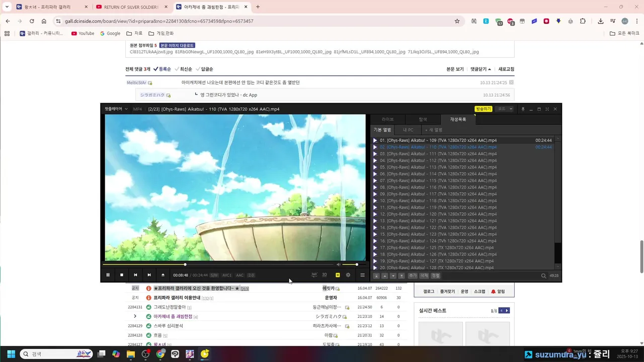Open player settings gear icon
This screenshot has width=644, height=362.
(x=348, y=275)
